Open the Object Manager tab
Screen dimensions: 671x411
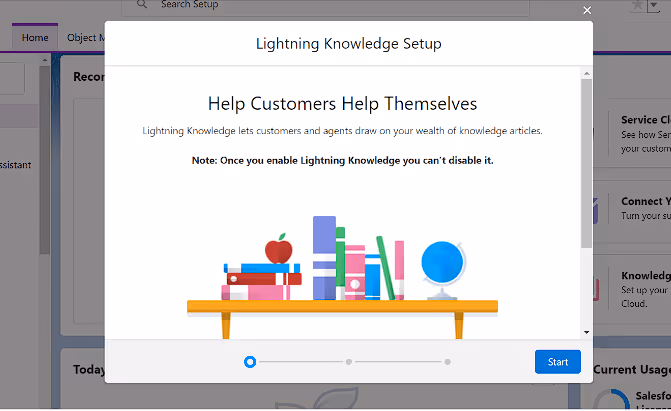click(x=86, y=38)
